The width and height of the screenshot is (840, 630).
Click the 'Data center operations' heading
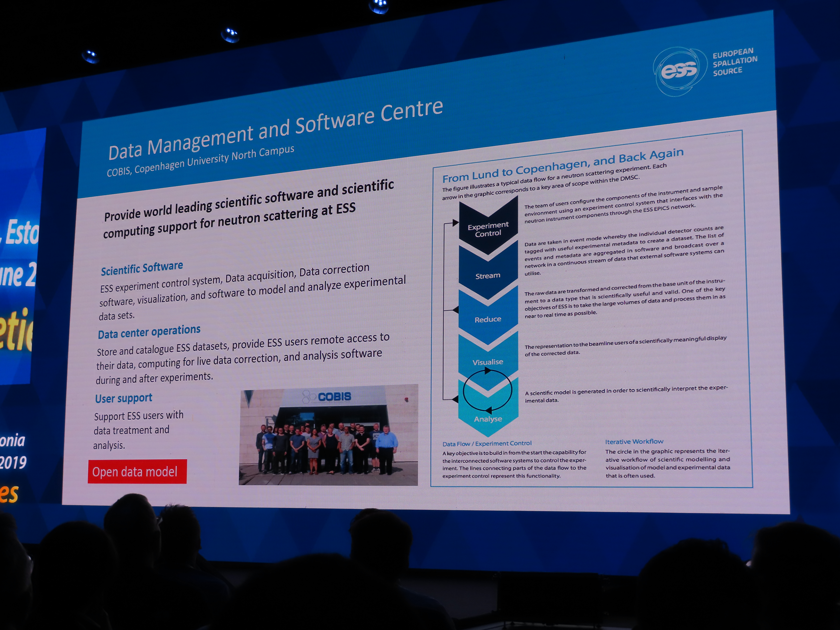coord(149,332)
